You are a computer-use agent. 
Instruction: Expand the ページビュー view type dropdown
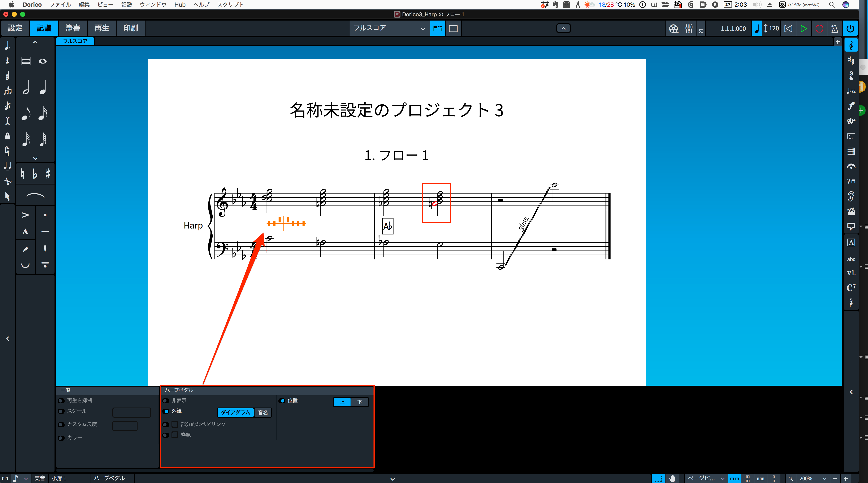click(706, 478)
